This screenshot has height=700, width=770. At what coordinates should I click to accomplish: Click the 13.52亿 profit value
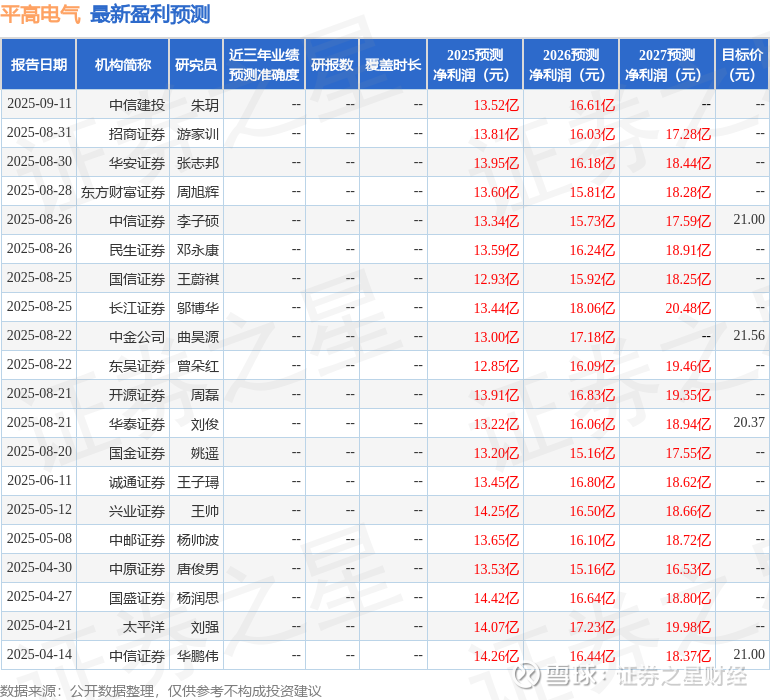[x=496, y=105]
